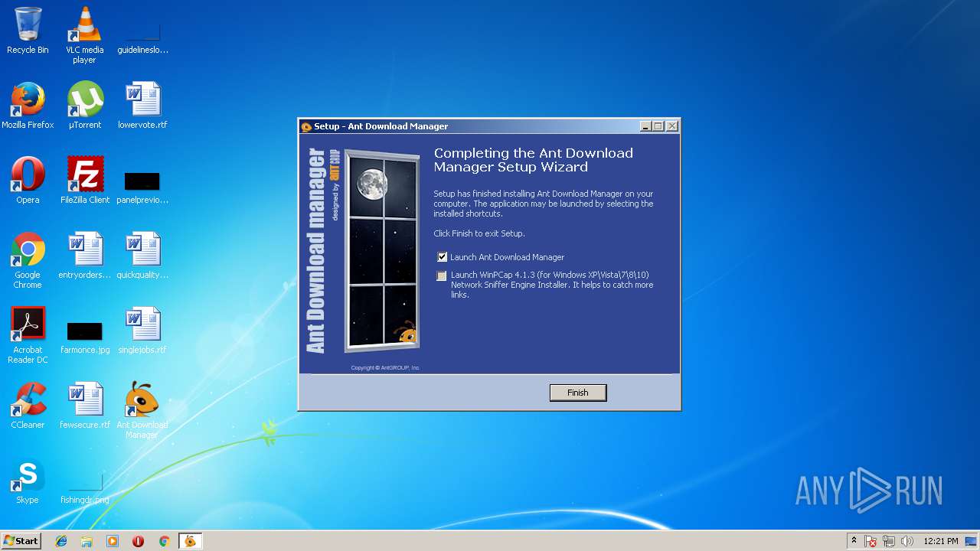Open media player taskbar icon

(113, 541)
